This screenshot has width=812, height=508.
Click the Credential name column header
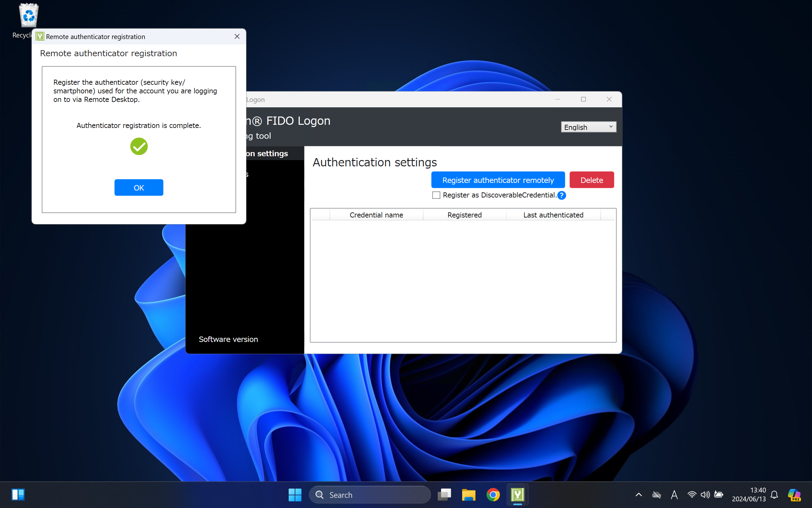point(376,215)
